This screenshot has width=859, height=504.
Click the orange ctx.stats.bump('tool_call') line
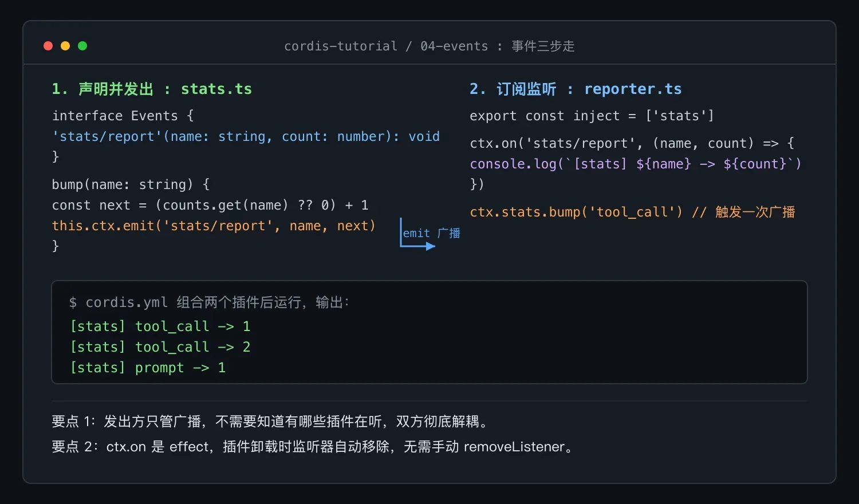tap(633, 212)
